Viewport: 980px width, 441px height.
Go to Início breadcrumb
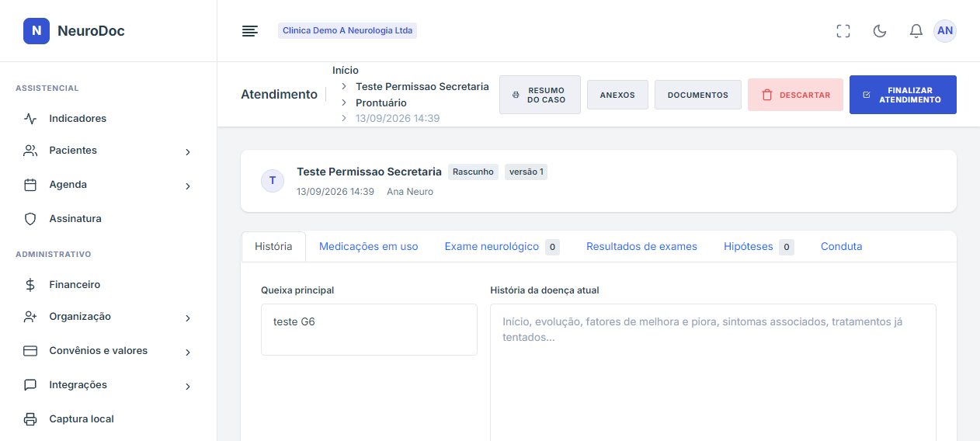click(346, 70)
